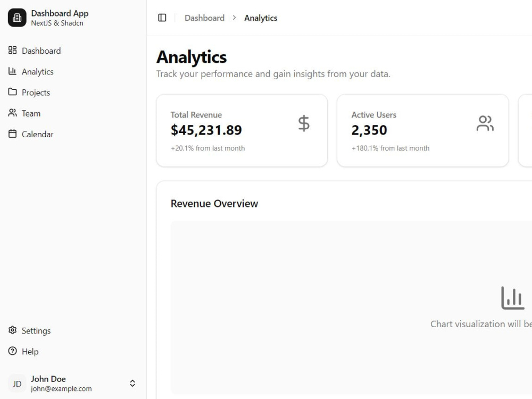Click the dollar sign icon on Total Revenue
This screenshot has width=532, height=399.
click(x=304, y=123)
